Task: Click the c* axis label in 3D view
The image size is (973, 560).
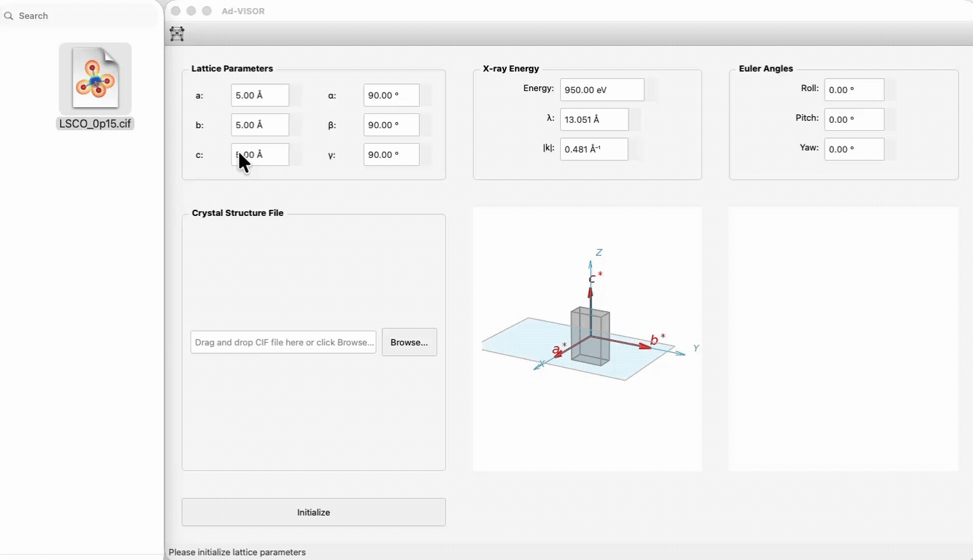Action: (x=595, y=277)
